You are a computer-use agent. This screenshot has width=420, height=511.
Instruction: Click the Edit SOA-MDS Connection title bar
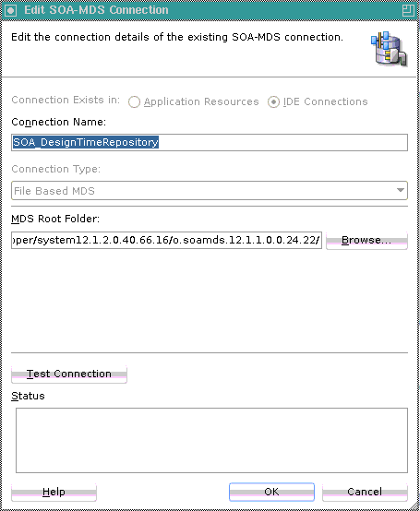pyautogui.click(x=210, y=10)
